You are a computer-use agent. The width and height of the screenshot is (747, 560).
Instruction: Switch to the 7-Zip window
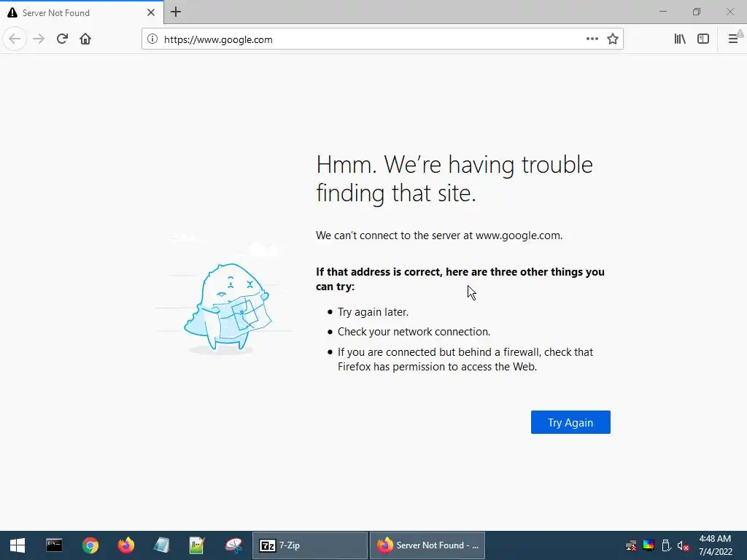pos(309,545)
